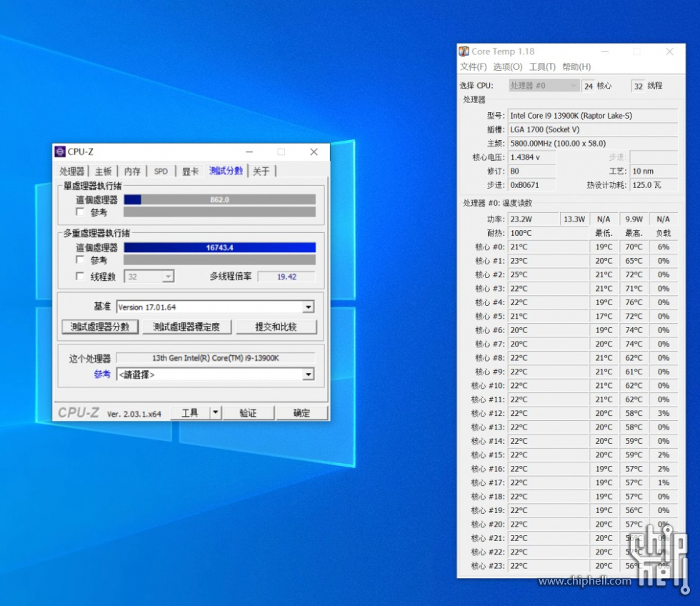Click the 24 核心 count field

[589, 86]
